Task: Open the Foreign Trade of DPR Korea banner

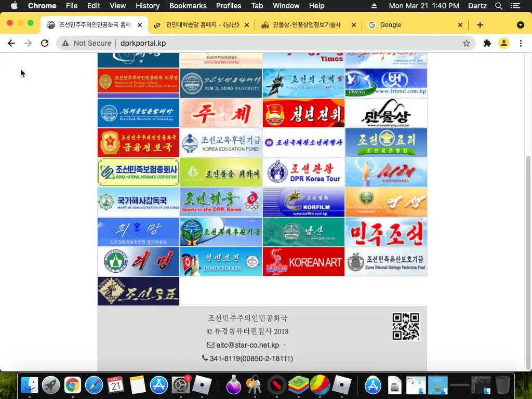Action: (x=303, y=83)
